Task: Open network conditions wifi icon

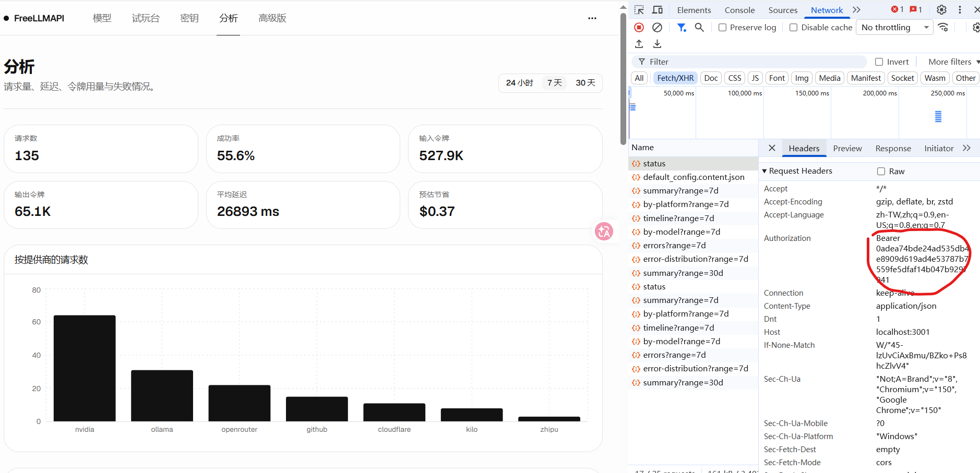Action: 943,27
